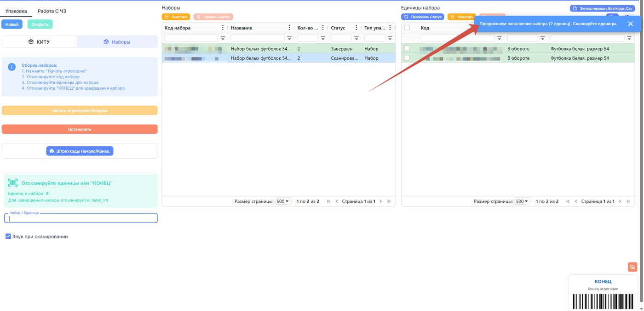Close the blue notification banner
Screen dimensions: 644x311
[630, 23]
